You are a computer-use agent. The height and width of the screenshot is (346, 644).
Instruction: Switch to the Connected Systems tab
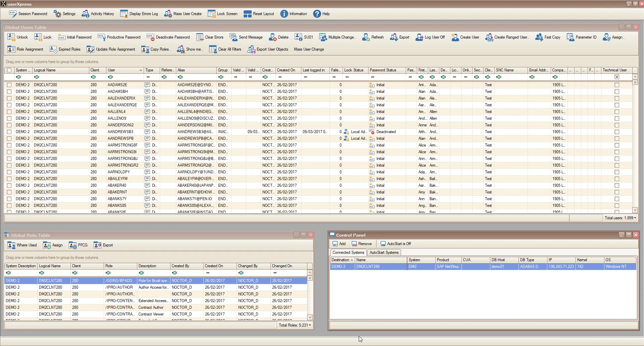348,252
